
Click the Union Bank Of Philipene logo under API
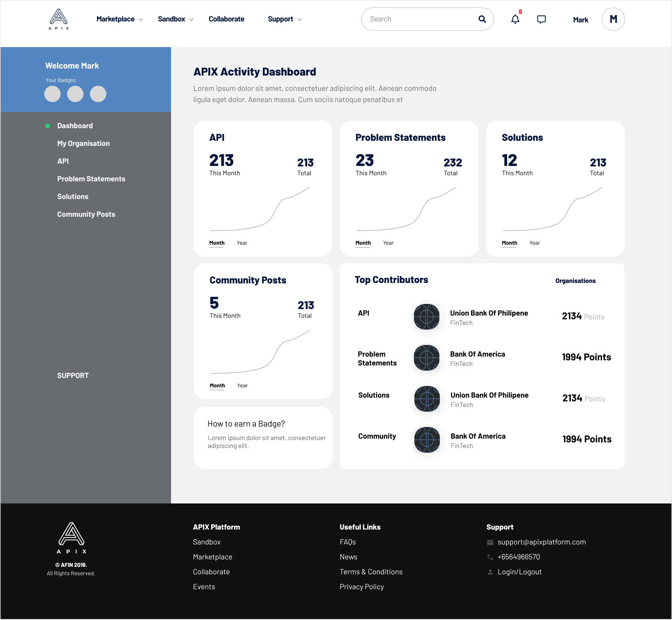(426, 317)
